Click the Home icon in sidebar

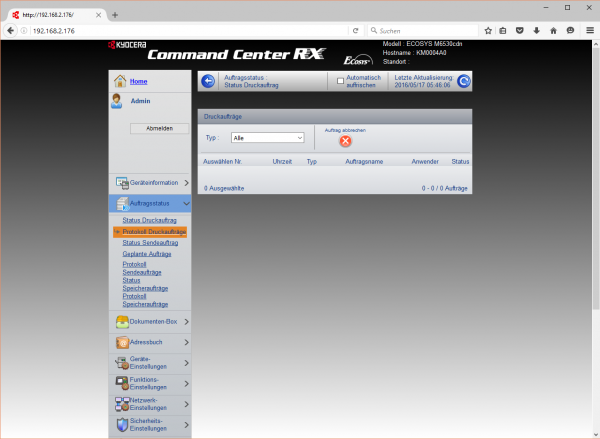(120, 81)
